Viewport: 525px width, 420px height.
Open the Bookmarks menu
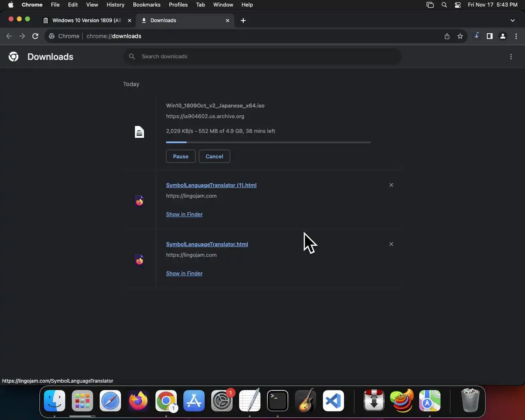coord(146,5)
